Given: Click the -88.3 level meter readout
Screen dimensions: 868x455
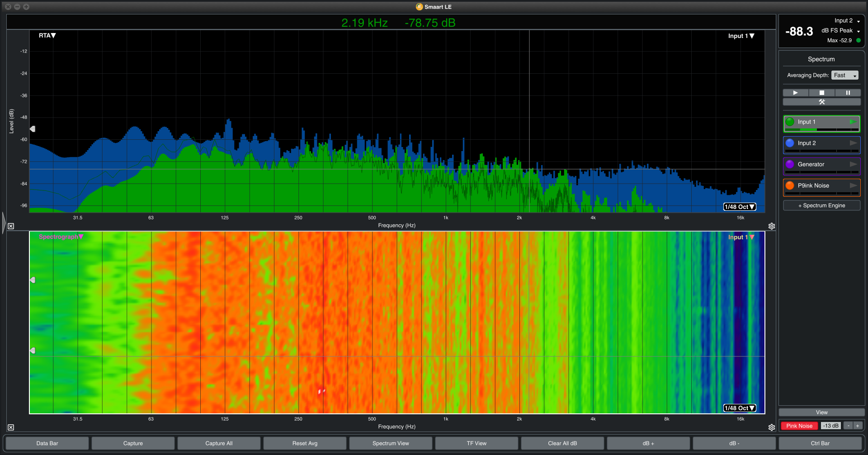Looking at the screenshot, I should pyautogui.click(x=799, y=32).
